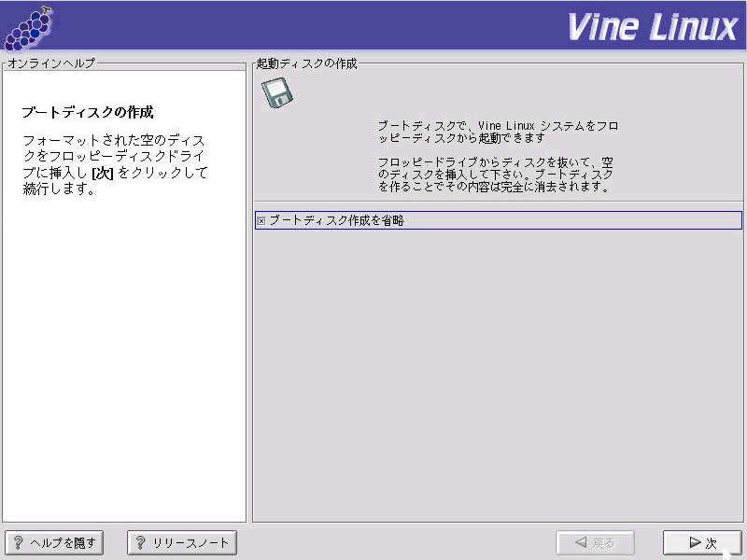Click the 戻る (Back) button
The image size is (747, 560).
click(x=595, y=543)
